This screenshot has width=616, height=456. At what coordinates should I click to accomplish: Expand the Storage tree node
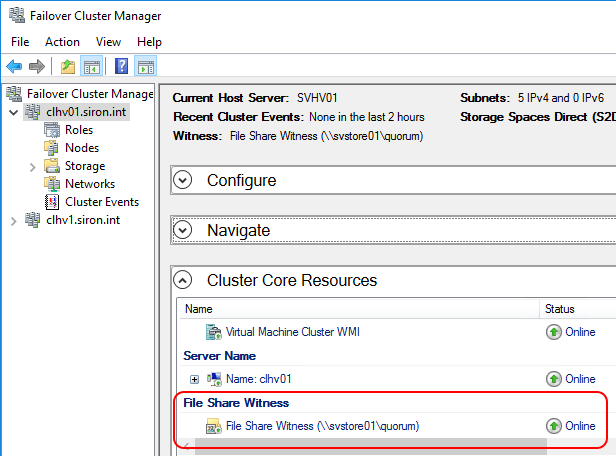(x=33, y=167)
